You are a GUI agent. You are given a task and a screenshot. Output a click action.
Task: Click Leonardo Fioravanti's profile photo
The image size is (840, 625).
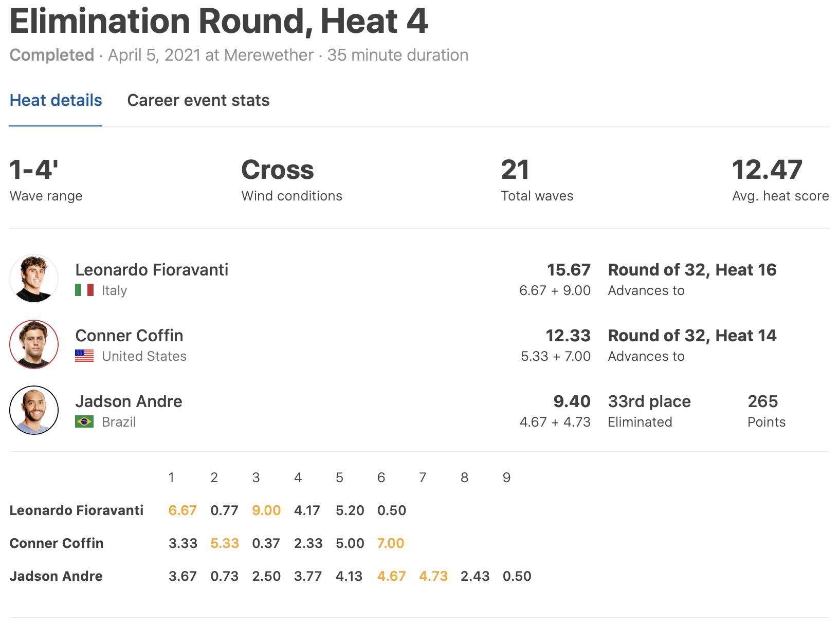pos(34,279)
